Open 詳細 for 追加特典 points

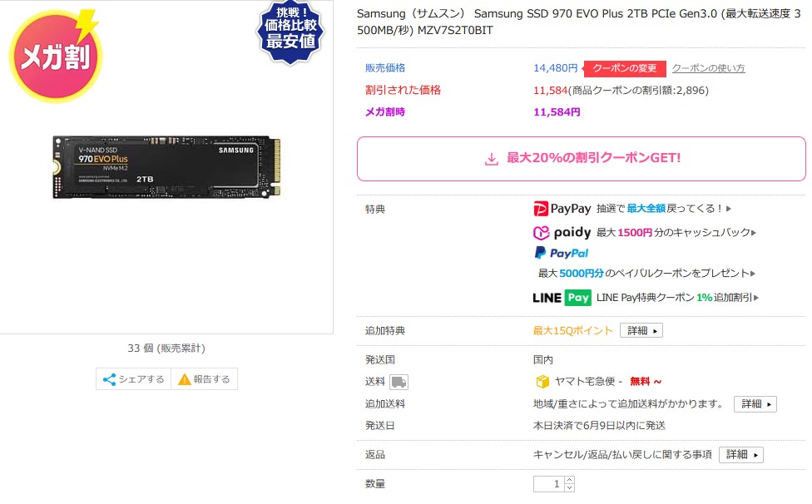click(641, 331)
